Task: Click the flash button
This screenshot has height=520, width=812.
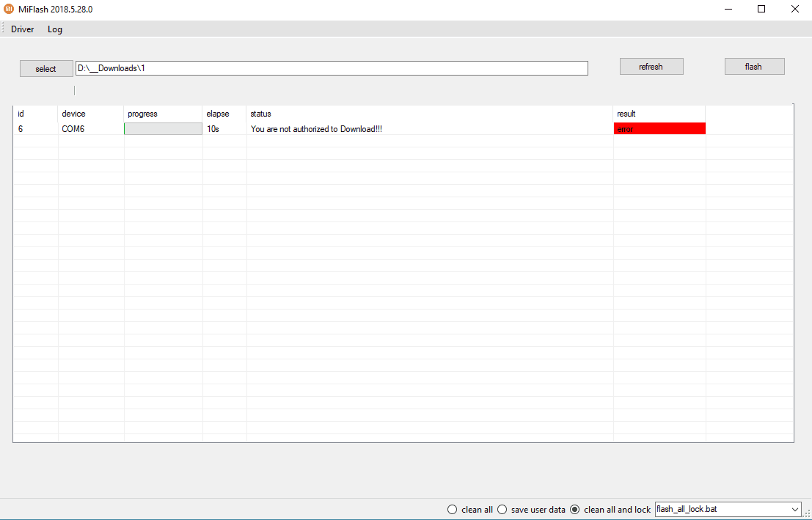Action: (754, 66)
